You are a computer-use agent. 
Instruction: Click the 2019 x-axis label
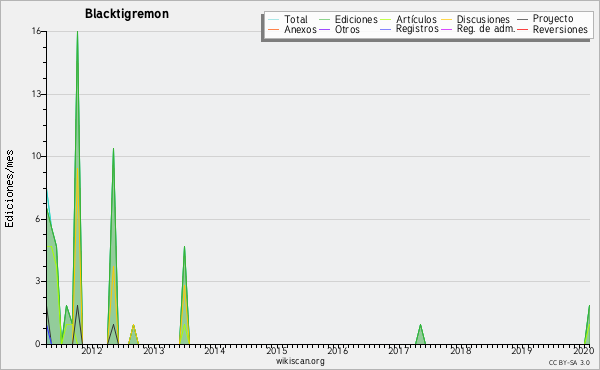pyautogui.click(x=522, y=350)
